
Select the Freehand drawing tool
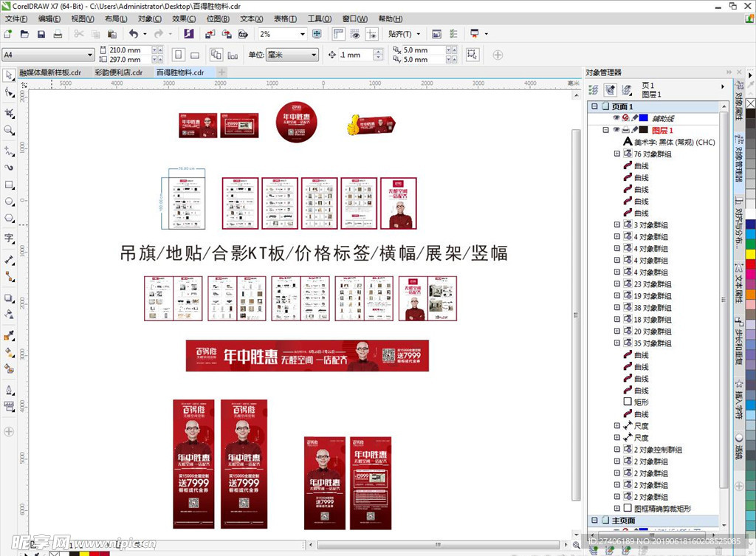(x=9, y=151)
